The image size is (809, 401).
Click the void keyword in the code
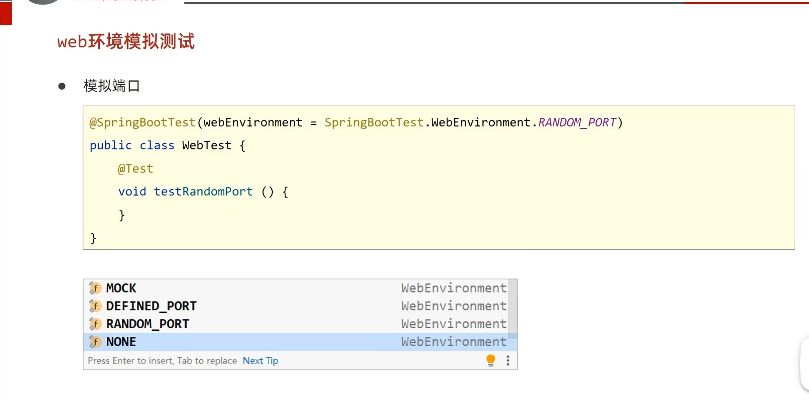tap(132, 191)
